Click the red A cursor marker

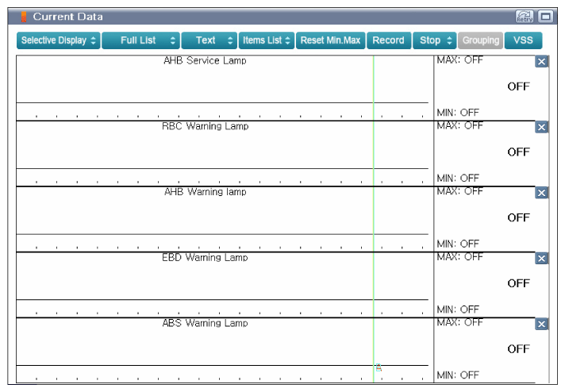click(x=379, y=367)
